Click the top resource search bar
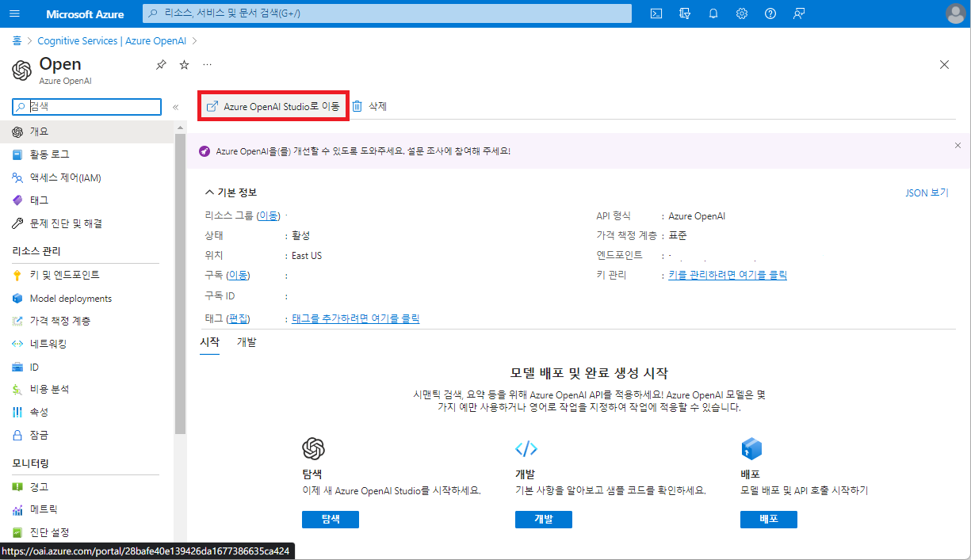This screenshot has height=560, width=971. pyautogui.click(x=388, y=13)
